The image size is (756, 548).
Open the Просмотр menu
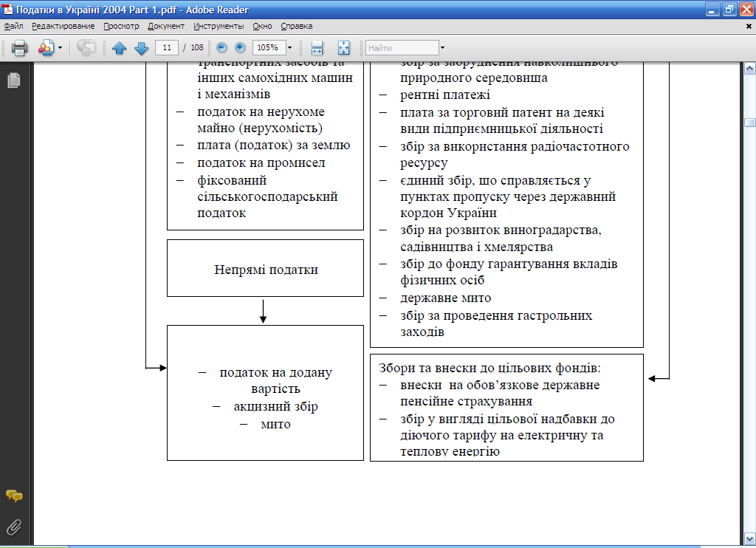tap(121, 26)
